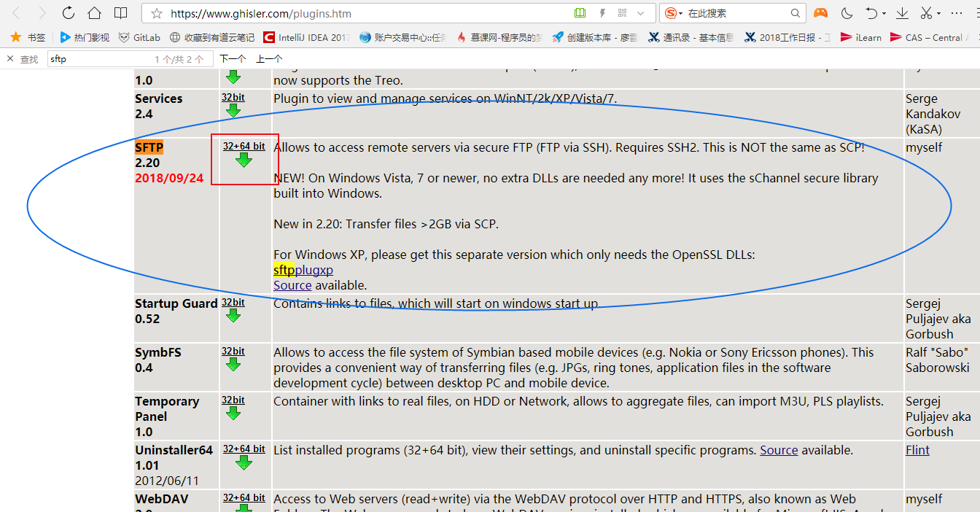Viewport: 980px width, 512px height.
Task: Download SymbFS 32bit green arrow
Action: 233,364
